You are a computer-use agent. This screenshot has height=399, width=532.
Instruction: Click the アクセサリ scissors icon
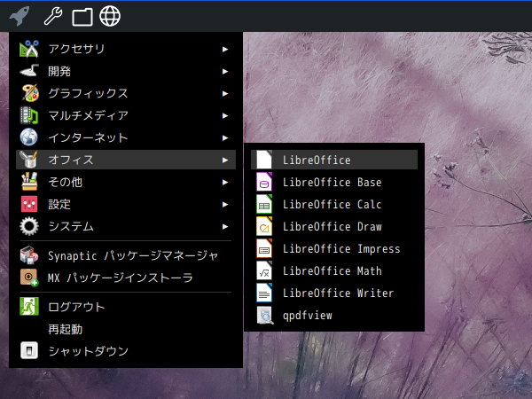tap(29, 49)
